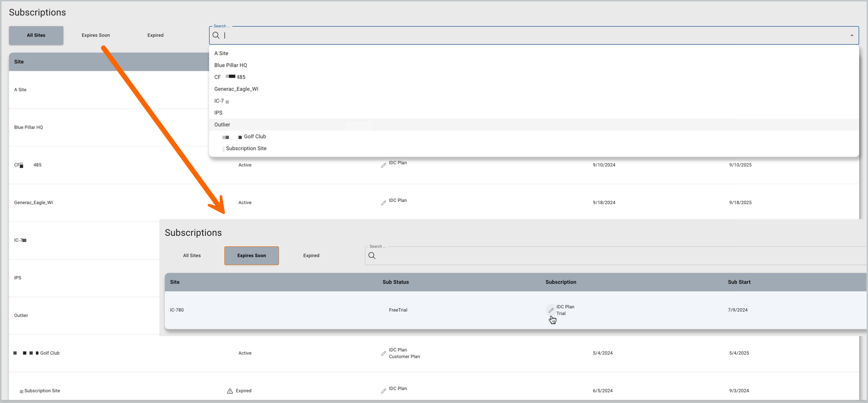This screenshot has width=868, height=403.
Task: Click IDC Plan Trial text for IC-780
Action: tap(565, 310)
